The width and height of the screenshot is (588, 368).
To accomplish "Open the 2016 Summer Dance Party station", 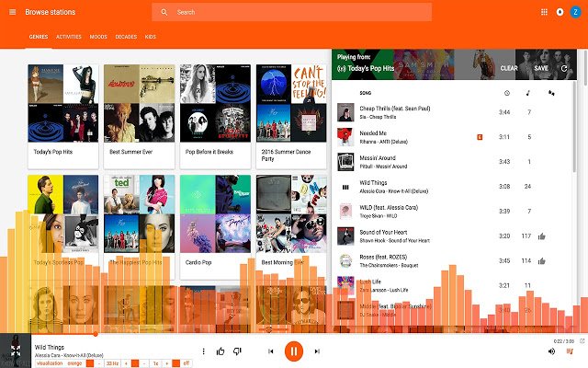I will pyautogui.click(x=291, y=117).
